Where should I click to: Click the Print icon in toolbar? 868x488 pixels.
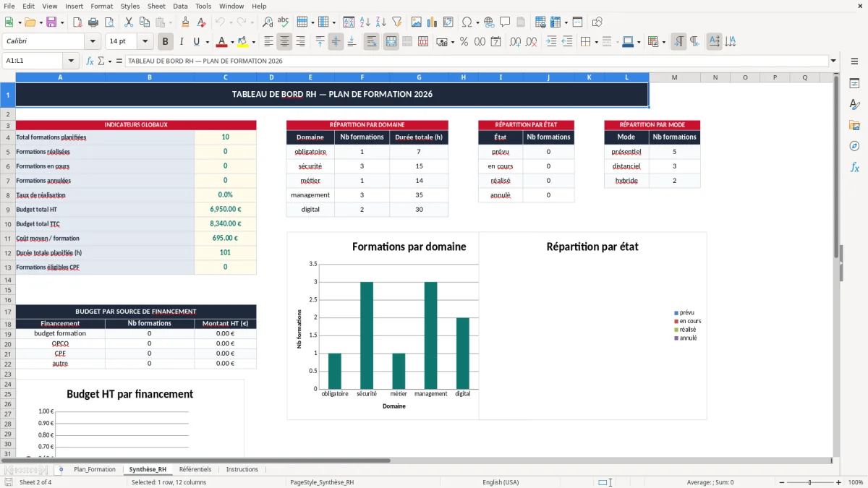[93, 22]
